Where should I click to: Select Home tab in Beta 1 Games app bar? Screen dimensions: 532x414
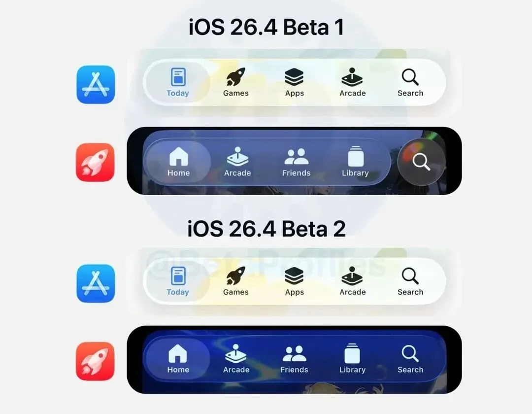click(178, 162)
